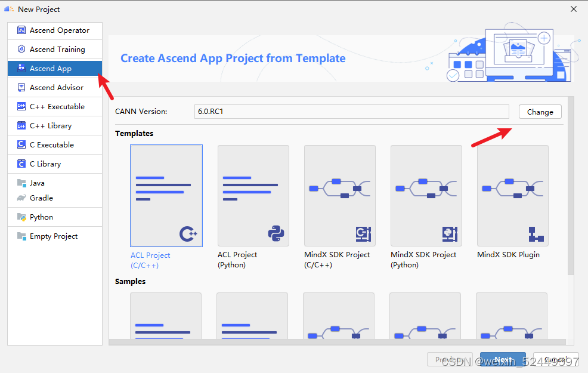Viewport: 588px width, 373px height.
Task: Click the Next button
Action: pos(503,359)
